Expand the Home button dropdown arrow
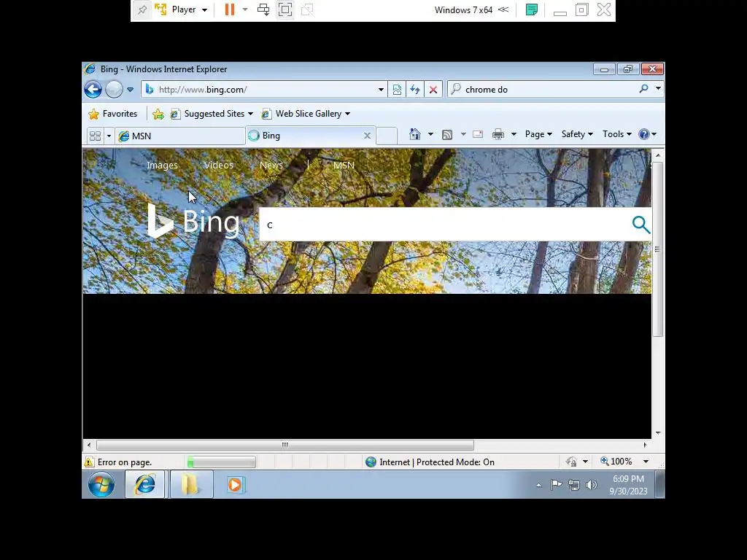Viewport: 747px width, 560px height. coord(430,134)
